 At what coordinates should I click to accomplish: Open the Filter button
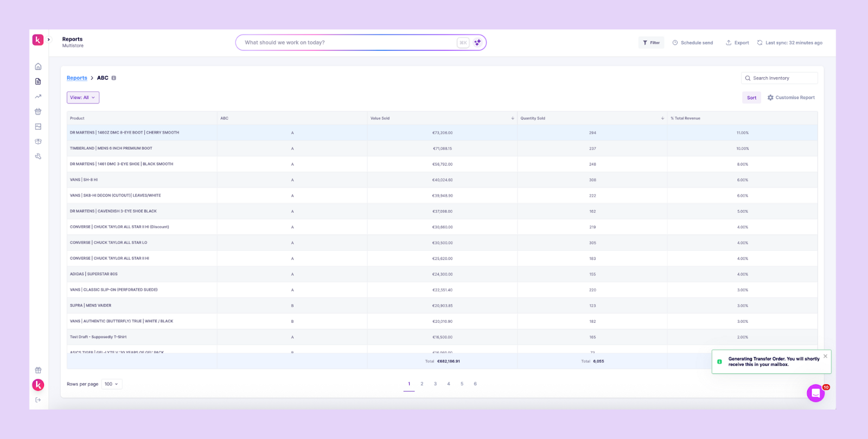coord(651,42)
